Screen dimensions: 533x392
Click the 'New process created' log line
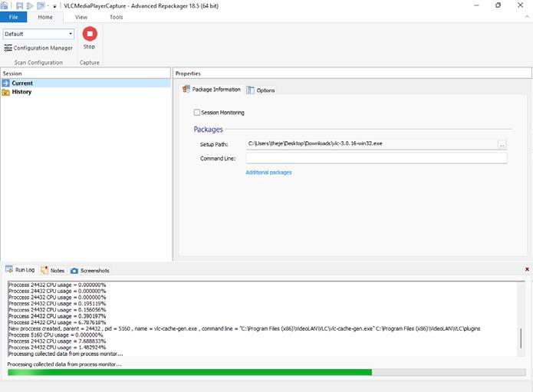pyautogui.click(x=244, y=329)
